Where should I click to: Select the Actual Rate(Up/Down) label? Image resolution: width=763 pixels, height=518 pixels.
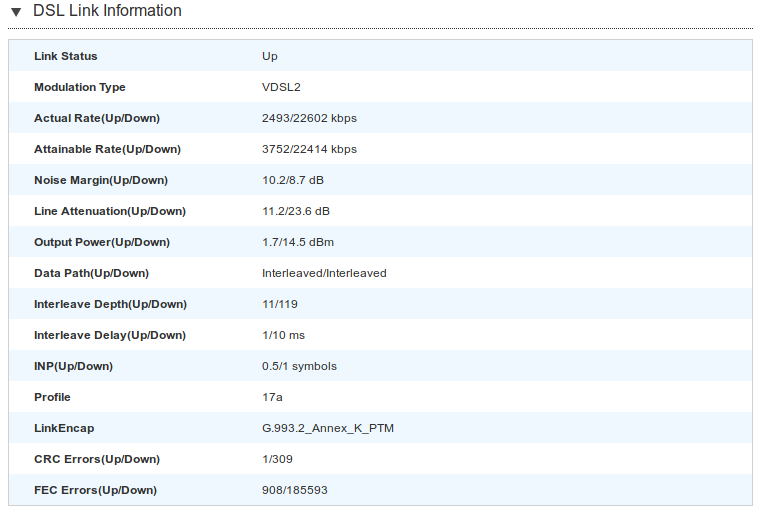pos(97,118)
